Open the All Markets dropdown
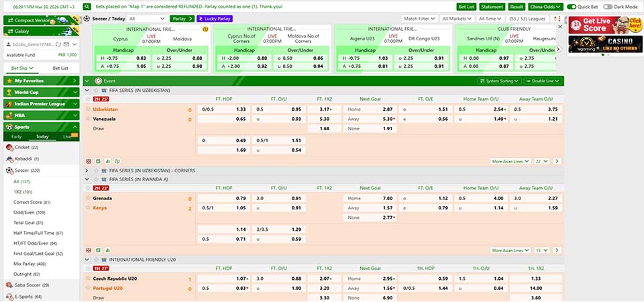The width and height of the screenshot is (644, 302). coord(457,19)
